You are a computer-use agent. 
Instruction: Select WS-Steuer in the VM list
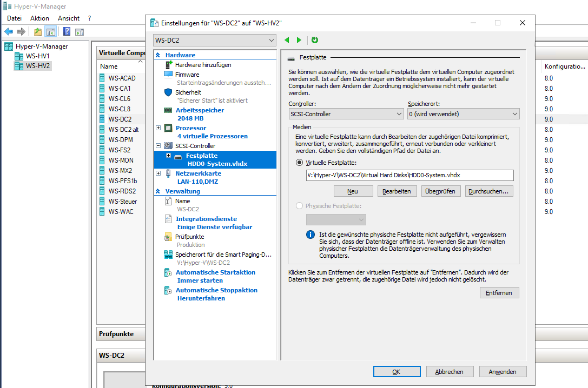[123, 202]
